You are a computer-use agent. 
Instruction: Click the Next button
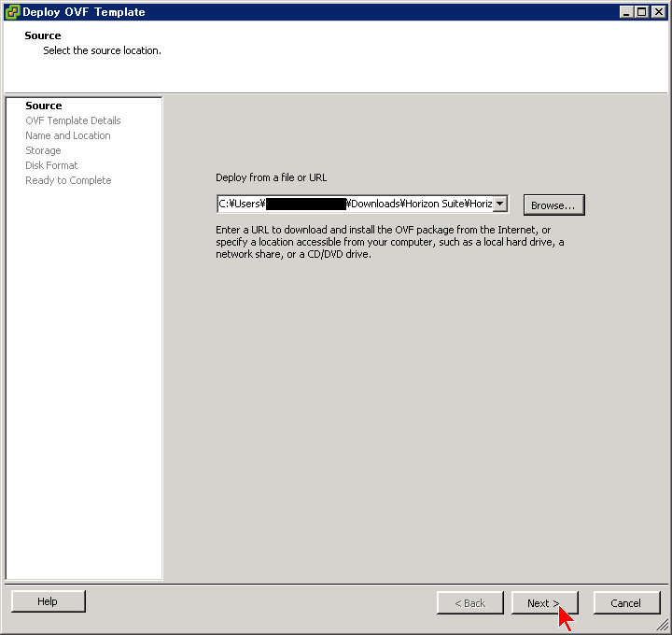(x=545, y=603)
